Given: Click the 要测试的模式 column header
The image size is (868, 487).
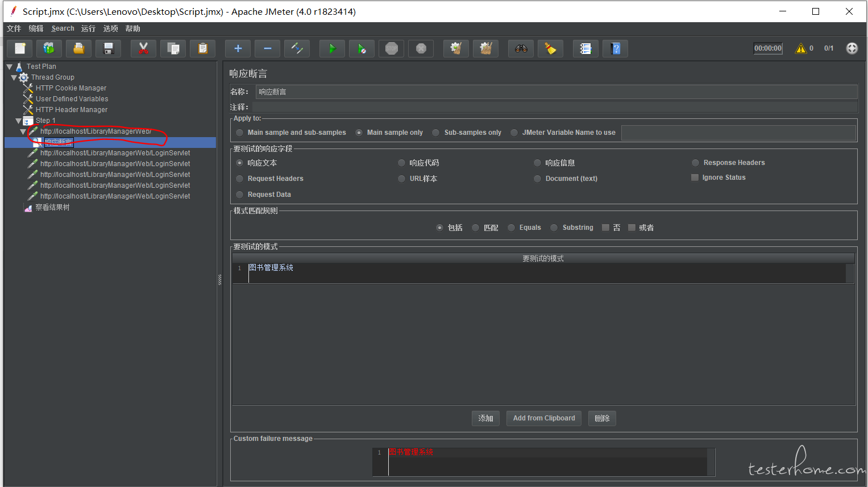Looking at the screenshot, I should [543, 258].
